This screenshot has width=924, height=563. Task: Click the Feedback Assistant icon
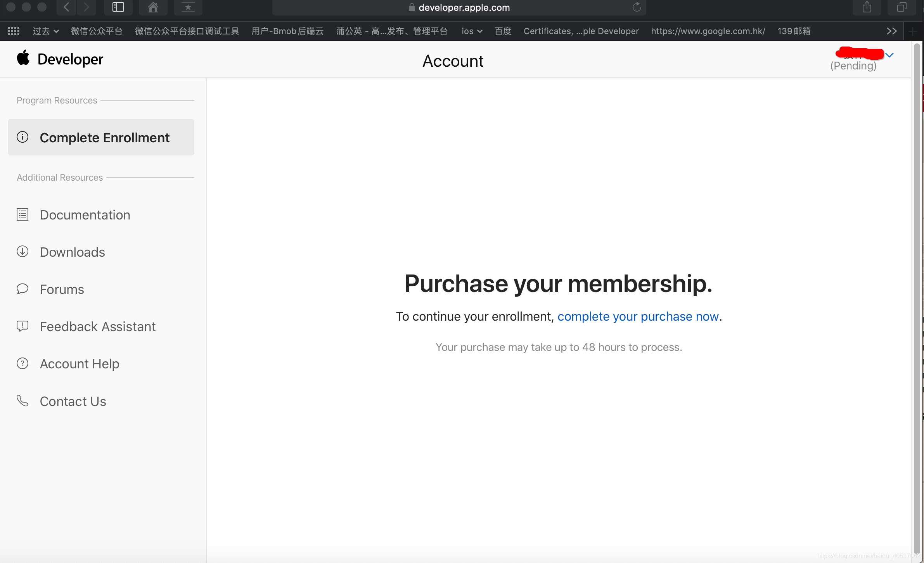(22, 326)
